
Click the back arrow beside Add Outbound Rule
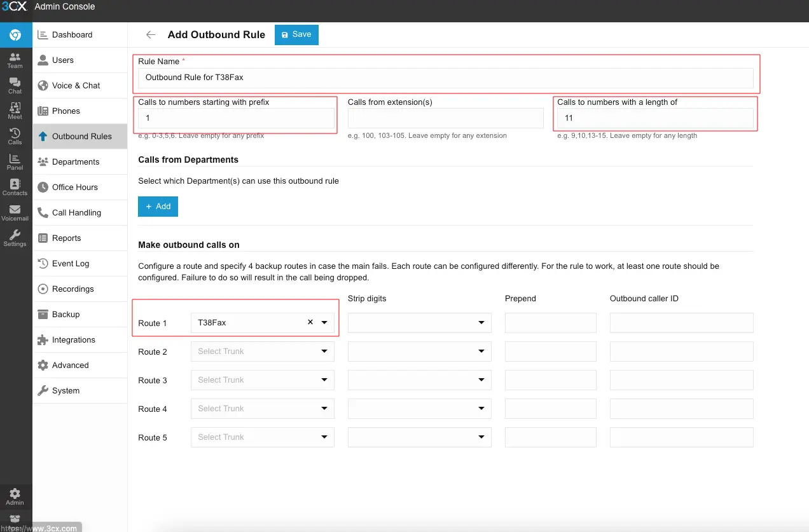(x=151, y=35)
